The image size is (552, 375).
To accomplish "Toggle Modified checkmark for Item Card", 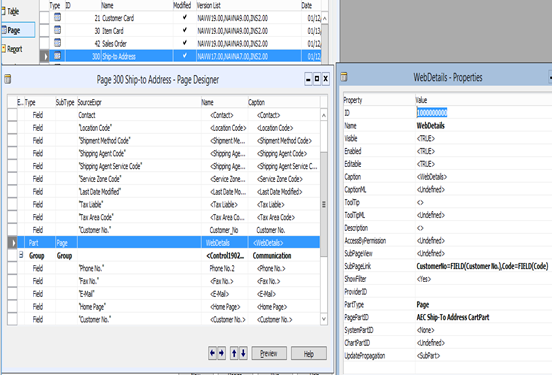I will [x=184, y=30].
